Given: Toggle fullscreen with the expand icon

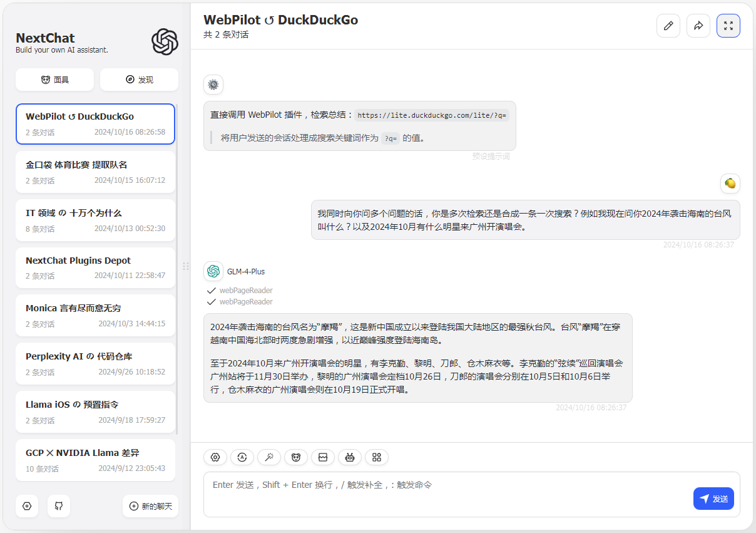Looking at the screenshot, I should pyautogui.click(x=728, y=26).
